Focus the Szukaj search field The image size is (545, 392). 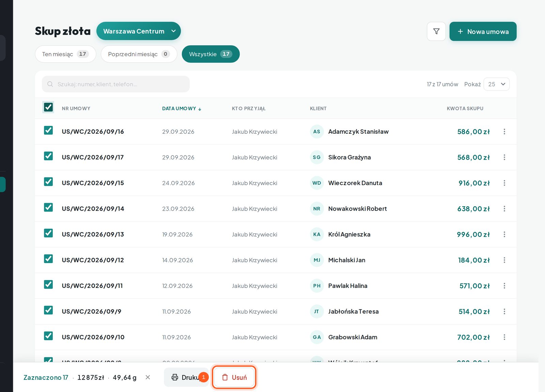coord(116,84)
